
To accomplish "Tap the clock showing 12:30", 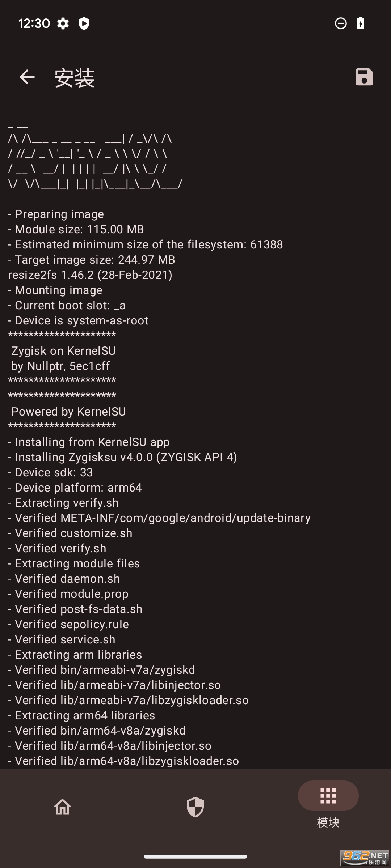I will [34, 24].
